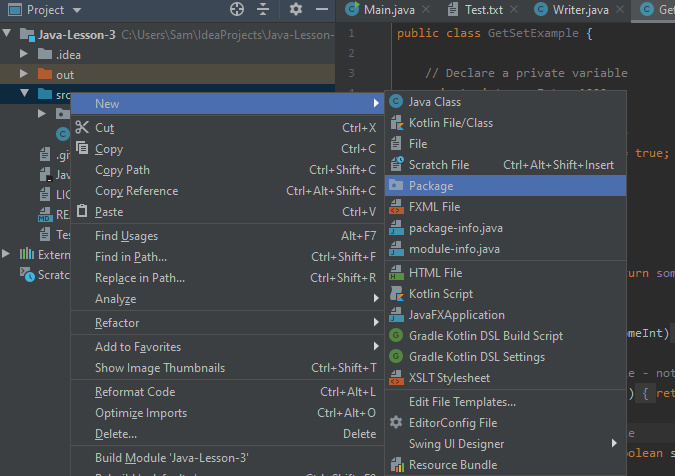Open the Swing UI Designer submenu
The image size is (675, 476).
[456, 444]
